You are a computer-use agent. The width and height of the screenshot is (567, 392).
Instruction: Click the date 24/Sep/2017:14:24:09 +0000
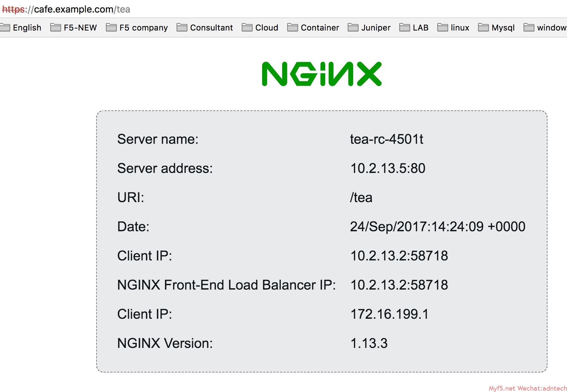(438, 227)
